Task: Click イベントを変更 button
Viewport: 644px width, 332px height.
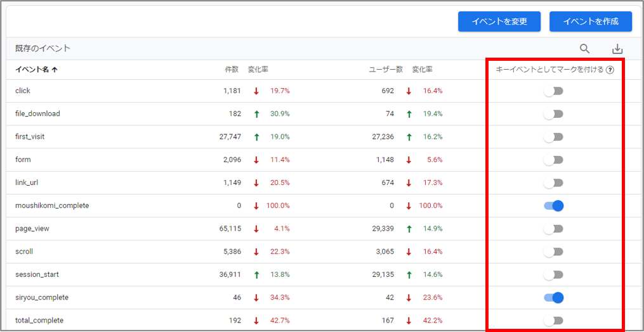Action: pyautogui.click(x=499, y=22)
